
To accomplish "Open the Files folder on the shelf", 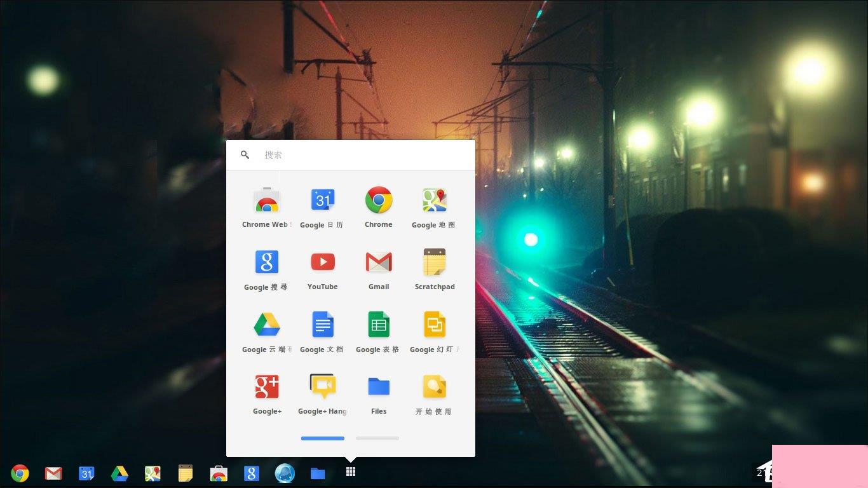I will 318,473.
